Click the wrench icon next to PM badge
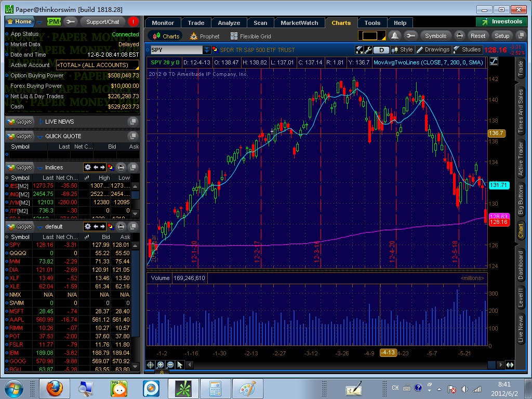 pyautogui.click(x=70, y=22)
